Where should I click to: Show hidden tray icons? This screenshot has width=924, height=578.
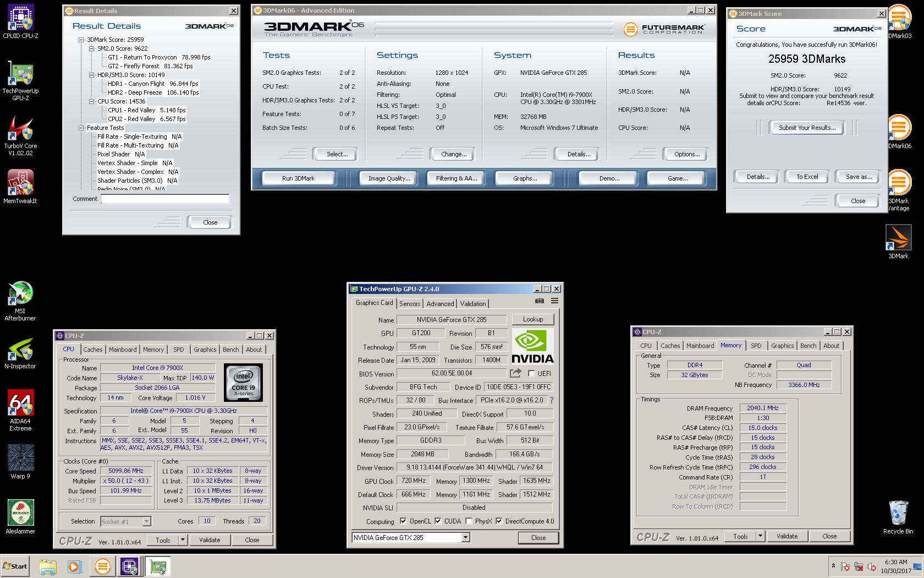point(833,566)
